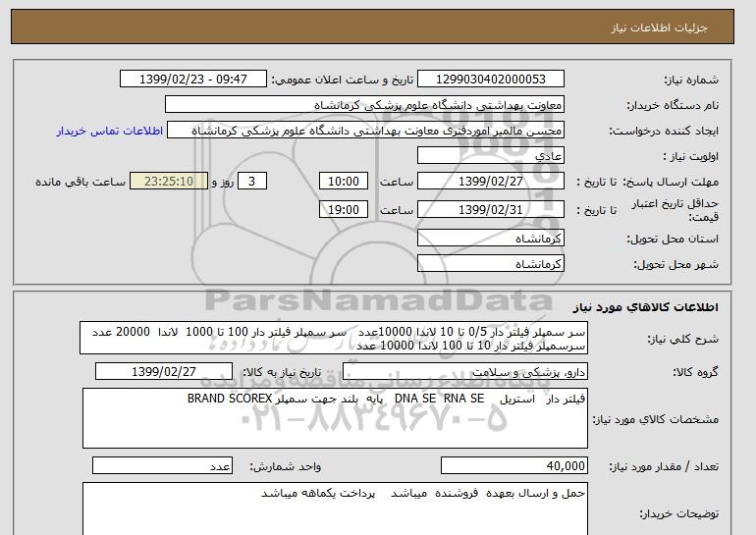Click the تاریخ و ساعت اعلان عمومی label
The height and width of the screenshot is (535, 756).
click(x=343, y=80)
